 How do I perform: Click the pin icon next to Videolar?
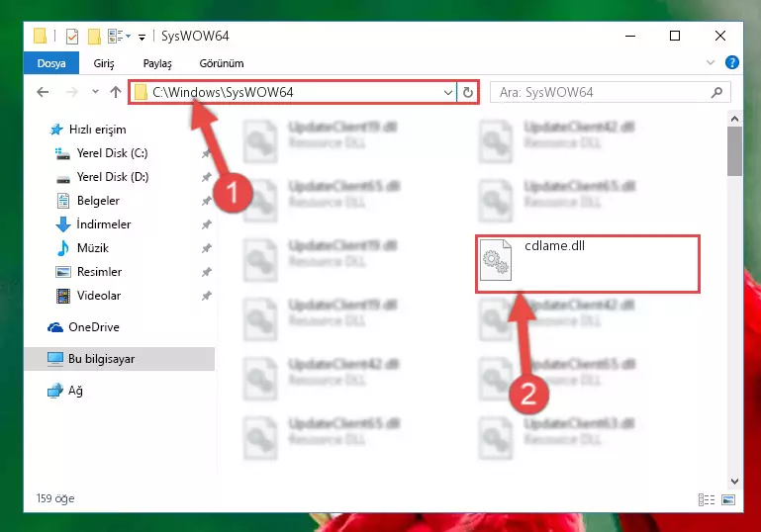206,296
